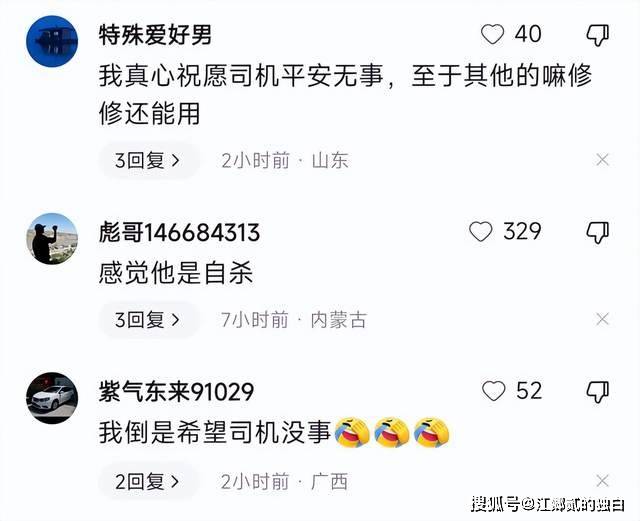Viewport: 640px width, 521px height.
Task: Dislike the comment by 特殊爱好男
Action: pos(598,35)
